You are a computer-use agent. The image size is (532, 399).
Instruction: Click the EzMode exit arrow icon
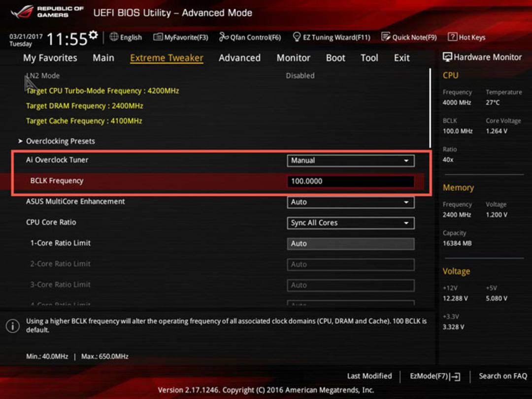456,376
